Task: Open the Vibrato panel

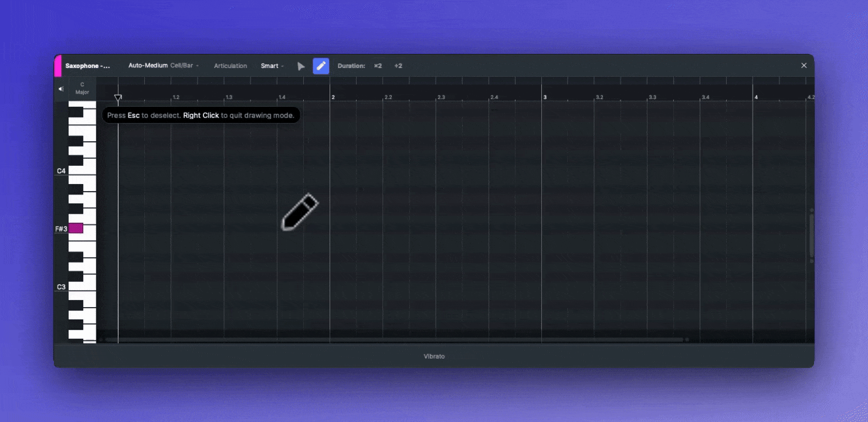Action: click(x=434, y=356)
